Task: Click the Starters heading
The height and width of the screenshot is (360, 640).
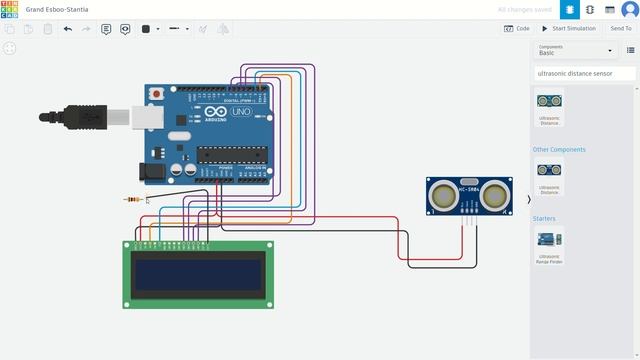Action: tap(544, 219)
